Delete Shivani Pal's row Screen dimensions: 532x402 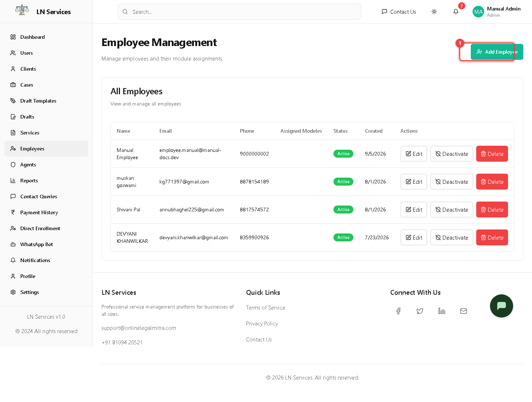pos(492,210)
